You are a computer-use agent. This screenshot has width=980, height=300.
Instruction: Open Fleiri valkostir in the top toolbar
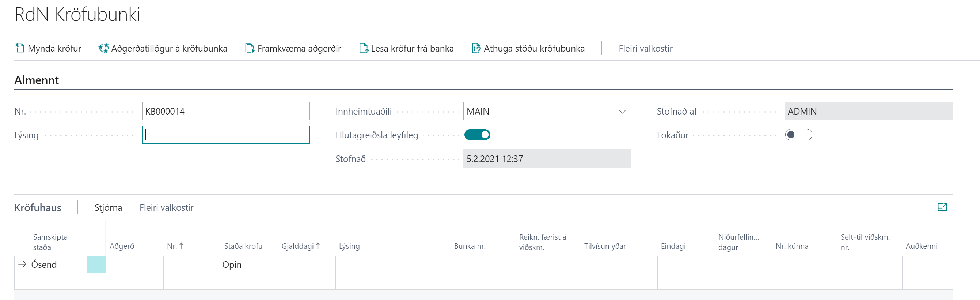coord(645,48)
